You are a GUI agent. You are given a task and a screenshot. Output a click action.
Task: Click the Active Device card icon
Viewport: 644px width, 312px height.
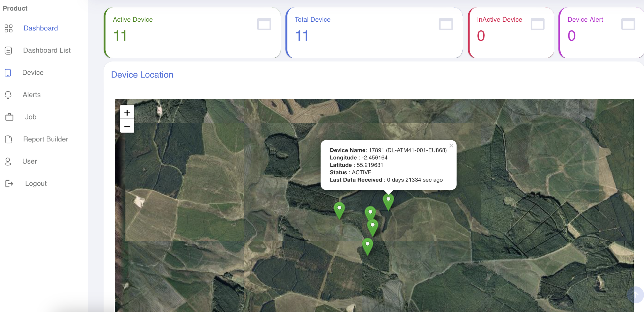pos(264,24)
